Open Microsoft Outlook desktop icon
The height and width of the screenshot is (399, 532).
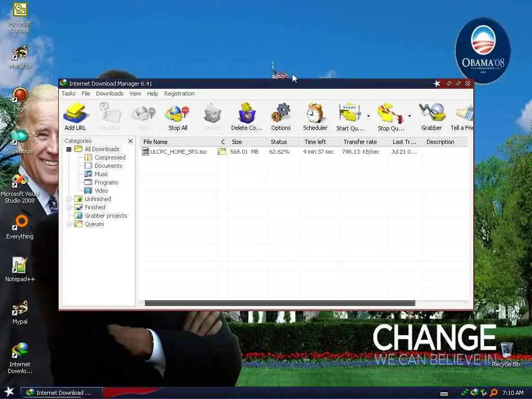[20, 18]
